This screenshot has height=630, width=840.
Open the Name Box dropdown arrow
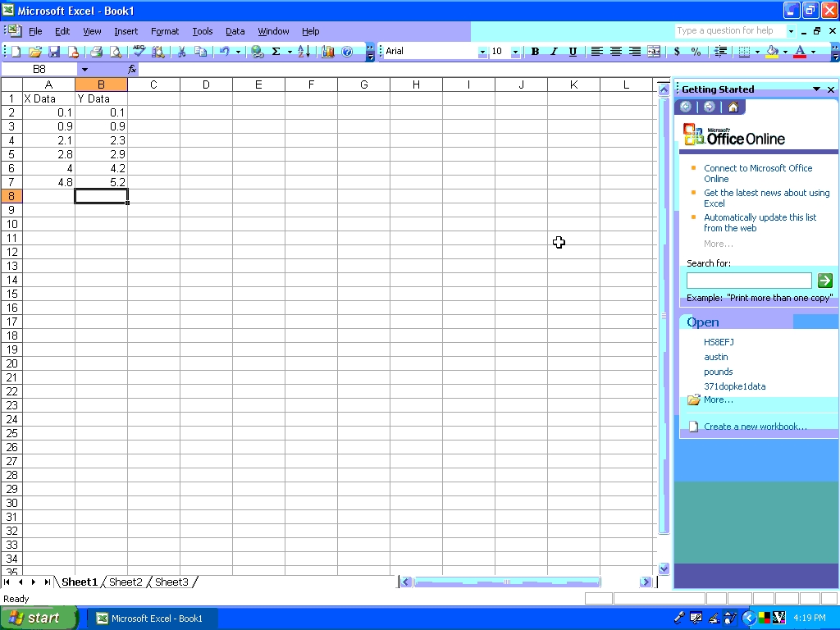pyautogui.click(x=84, y=70)
